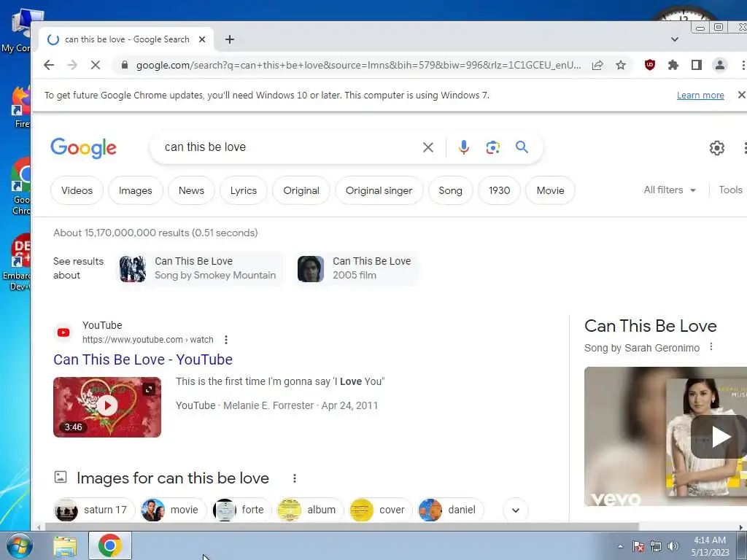Image resolution: width=747 pixels, height=560 pixels.
Task: Select saturn 17 image chip
Action: click(94, 510)
